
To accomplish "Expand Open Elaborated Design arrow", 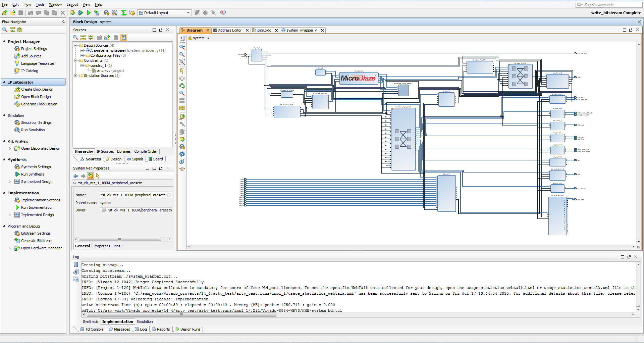I will pyautogui.click(x=10, y=148).
